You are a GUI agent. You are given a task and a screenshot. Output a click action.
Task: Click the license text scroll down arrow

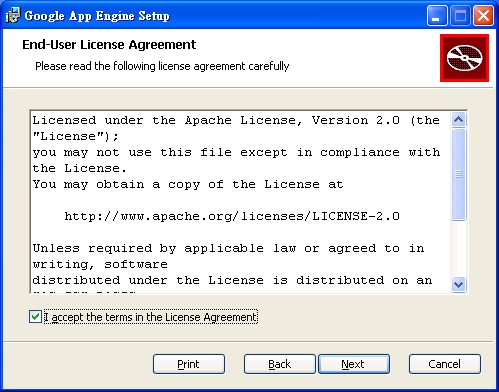(459, 285)
